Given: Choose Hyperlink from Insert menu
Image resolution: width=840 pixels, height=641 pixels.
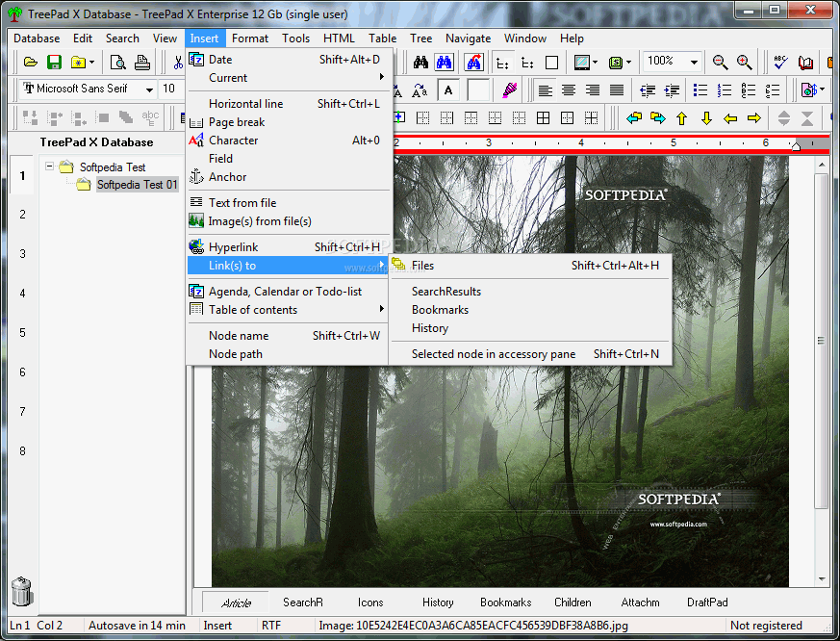Looking at the screenshot, I should coord(290,247).
